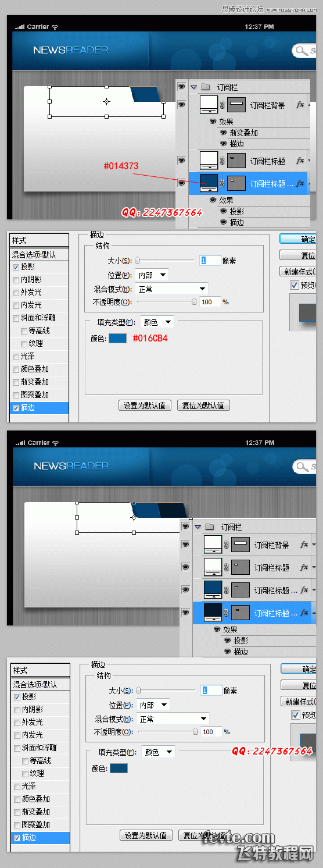Select the 样式 heading in the lower dialog
The width and height of the screenshot is (323, 868).
41,670
